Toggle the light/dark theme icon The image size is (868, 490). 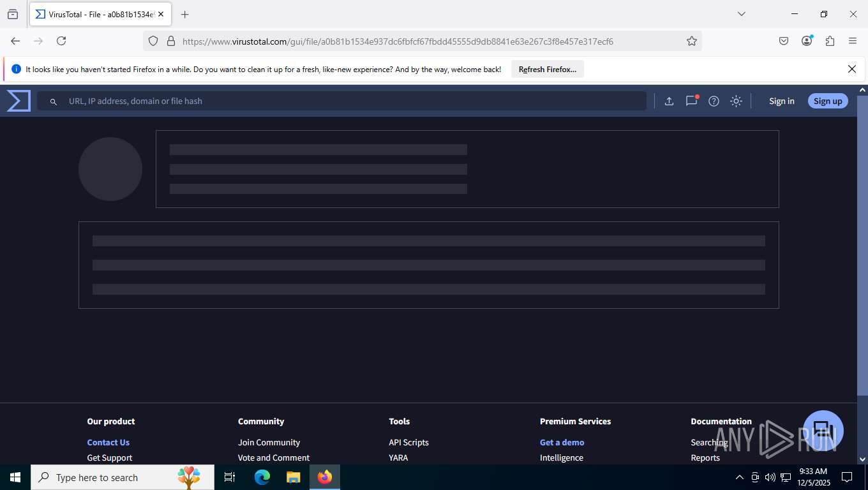click(736, 101)
